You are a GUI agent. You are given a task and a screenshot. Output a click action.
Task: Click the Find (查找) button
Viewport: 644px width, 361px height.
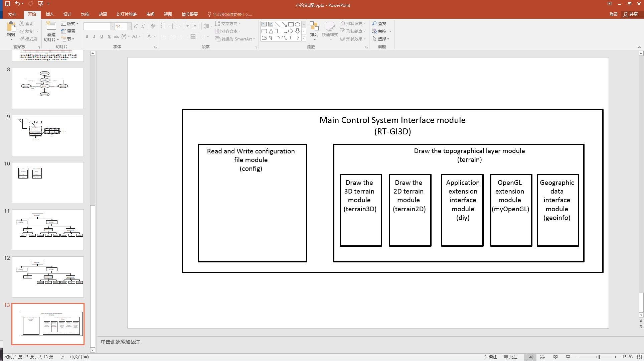(x=379, y=23)
